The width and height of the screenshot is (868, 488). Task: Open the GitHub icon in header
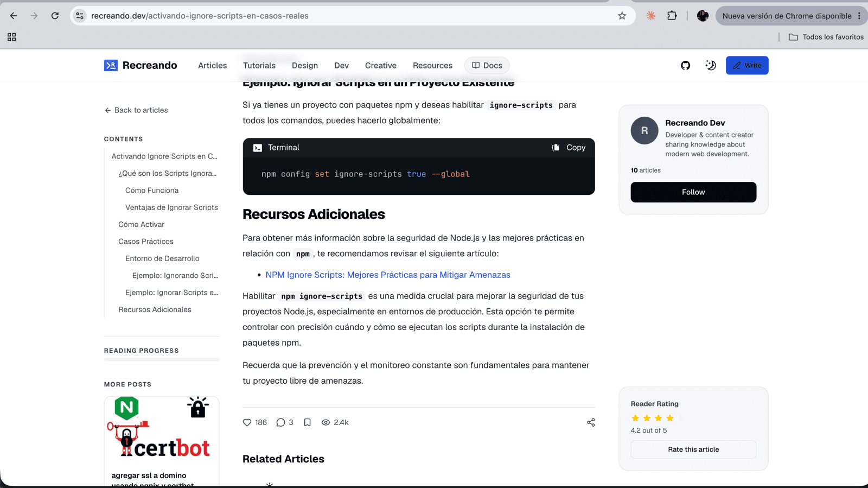[685, 65]
